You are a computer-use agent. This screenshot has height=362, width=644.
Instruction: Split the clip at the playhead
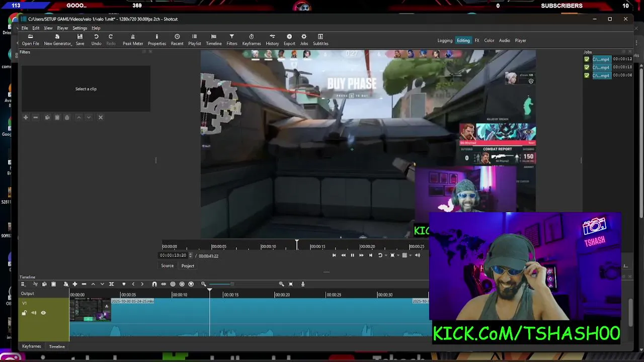[x=111, y=284]
